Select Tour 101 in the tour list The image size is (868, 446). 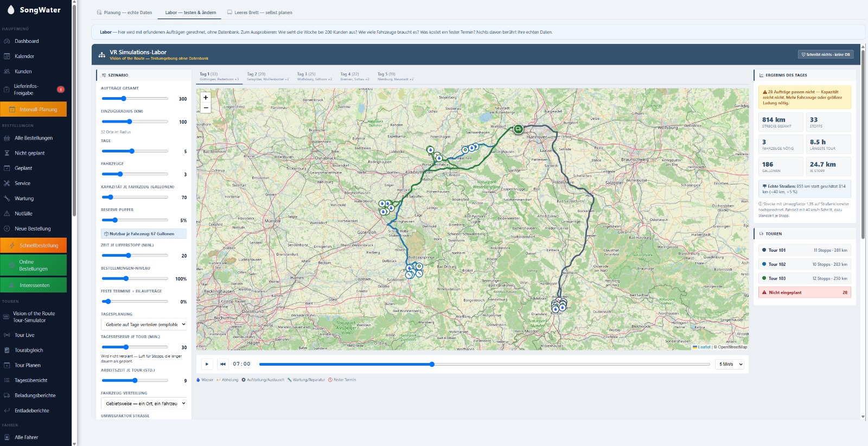click(x=805, y=250)
